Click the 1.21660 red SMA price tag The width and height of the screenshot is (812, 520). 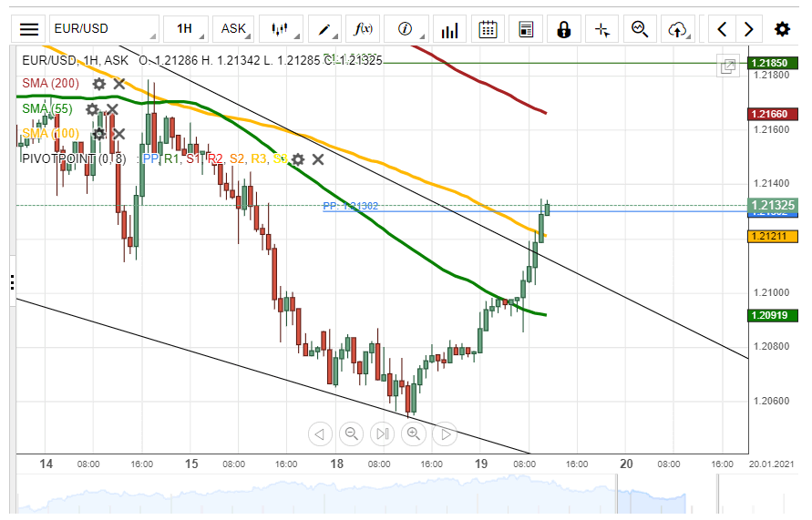(773, 114)
